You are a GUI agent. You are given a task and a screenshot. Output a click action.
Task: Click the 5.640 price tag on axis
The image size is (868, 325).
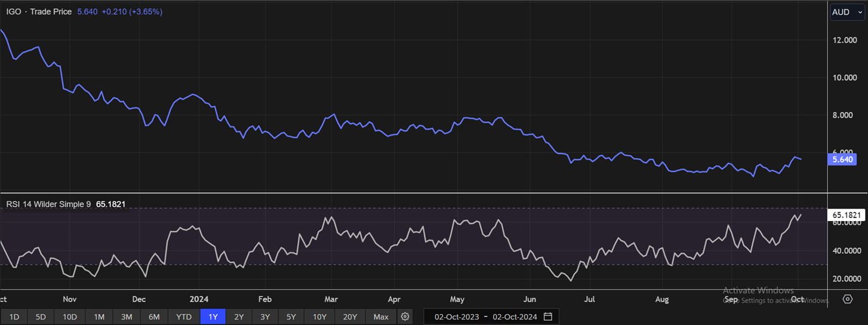click(842, 159)
